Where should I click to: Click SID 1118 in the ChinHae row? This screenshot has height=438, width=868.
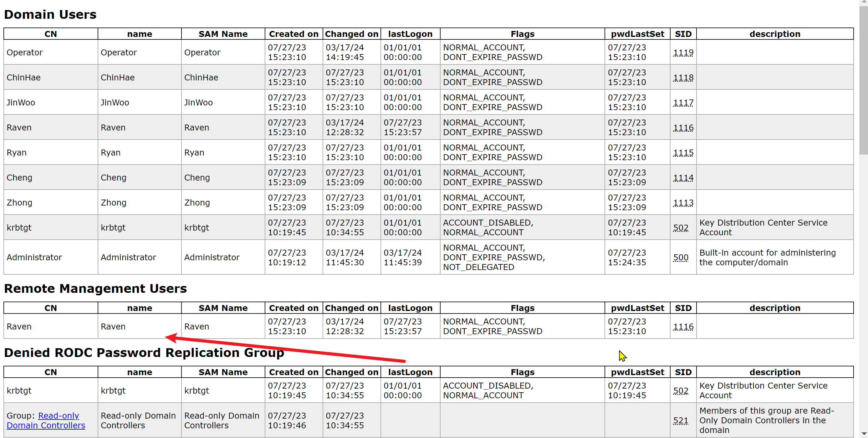click(x=683, y=78)
